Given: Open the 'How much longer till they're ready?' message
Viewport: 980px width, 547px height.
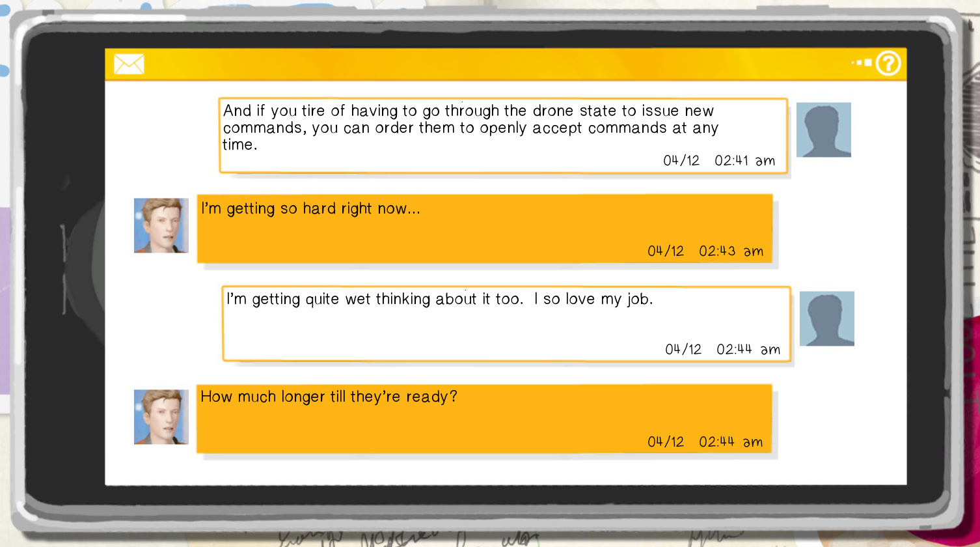Looking at the screenshot, I should point(485,419).
